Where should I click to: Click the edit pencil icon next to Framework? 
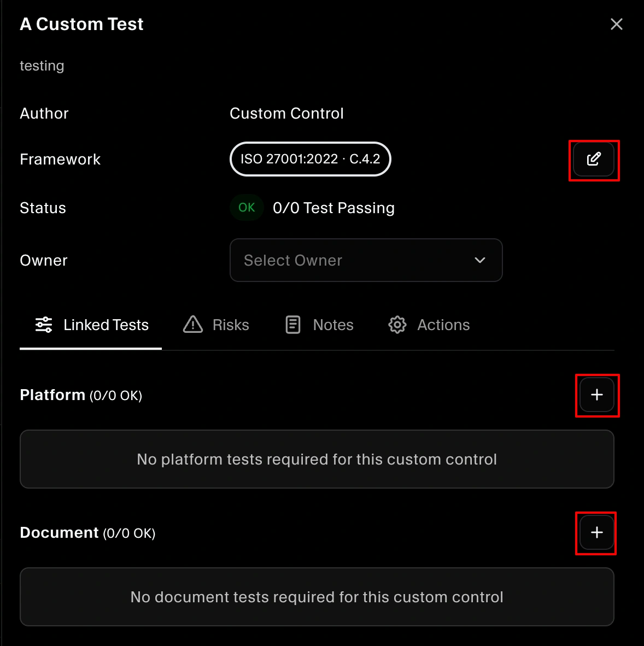[x=594, y=160]
